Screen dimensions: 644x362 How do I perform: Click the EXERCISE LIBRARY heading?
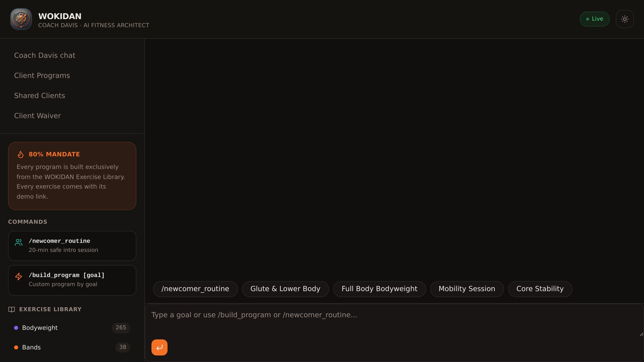point(50,309)
